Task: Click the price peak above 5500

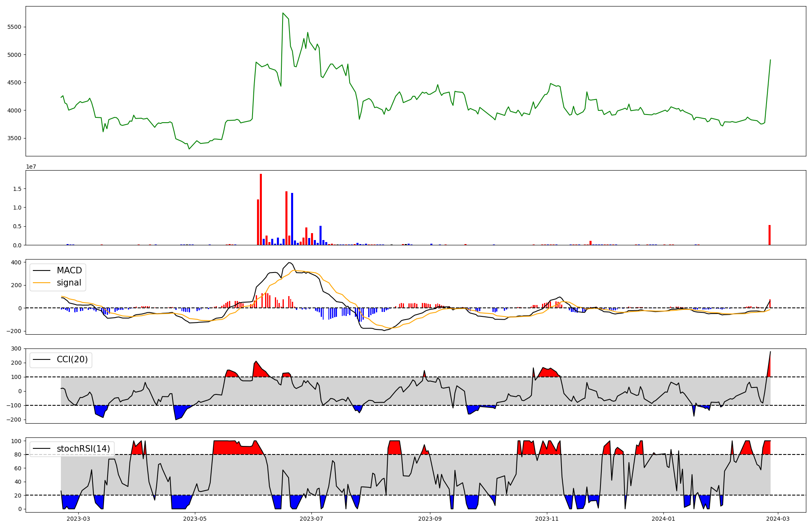Action: click(283, 13)
